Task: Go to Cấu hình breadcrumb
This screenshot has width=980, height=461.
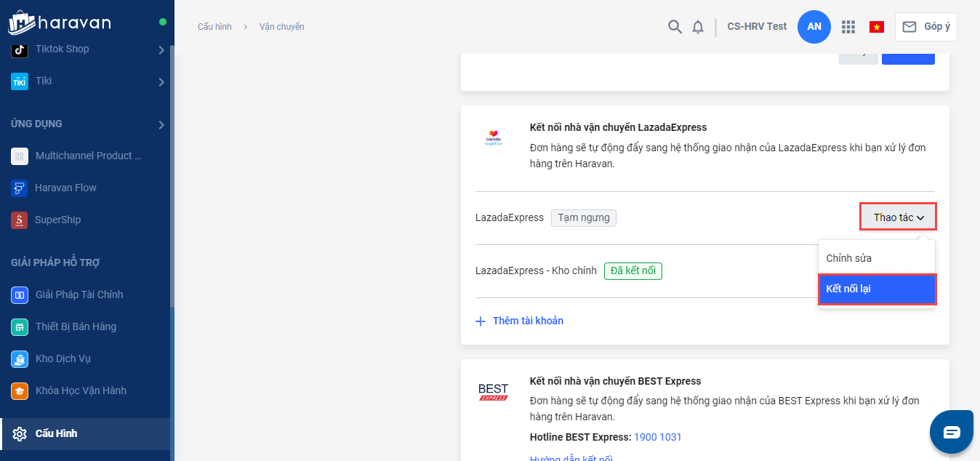Action: pyautogui.click(x=214, y=27)
